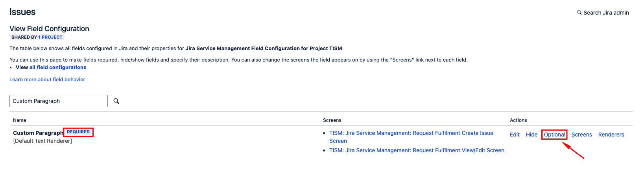Open Request Fulfilment View/Edit Screen link

point(416,150)
